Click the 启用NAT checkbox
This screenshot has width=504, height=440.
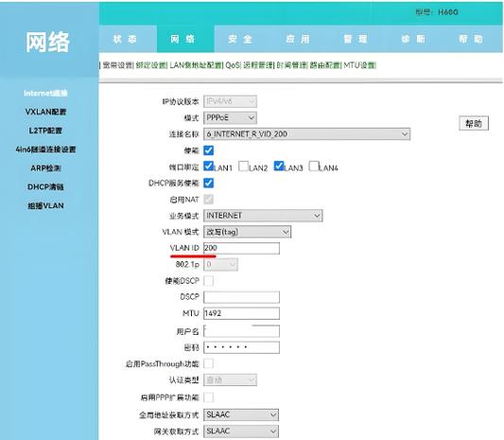pyautogui.click(x=209, y=200)
